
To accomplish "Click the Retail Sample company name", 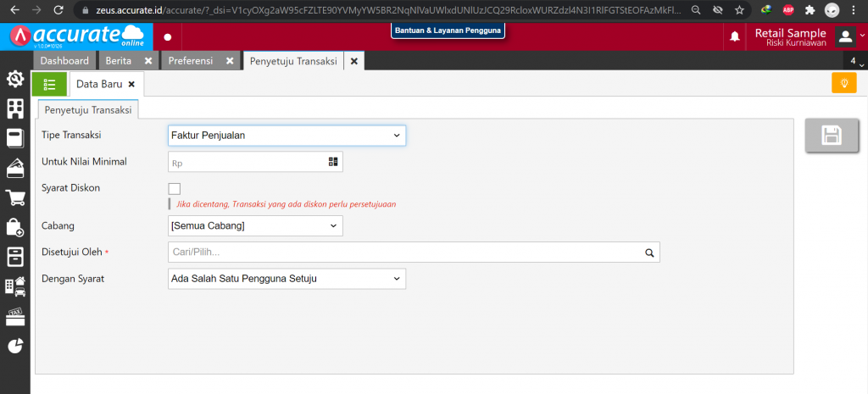I will [790, 33].
